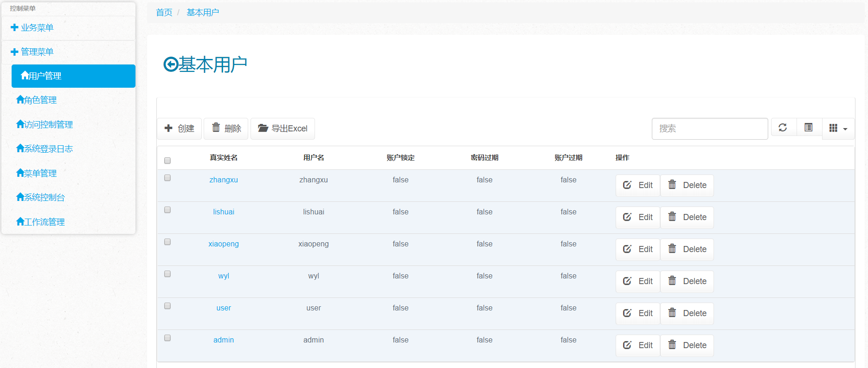Screen dimensions: 868x368
Task: Click the plus icon next to 业务菜单
Action: [14, 28]
